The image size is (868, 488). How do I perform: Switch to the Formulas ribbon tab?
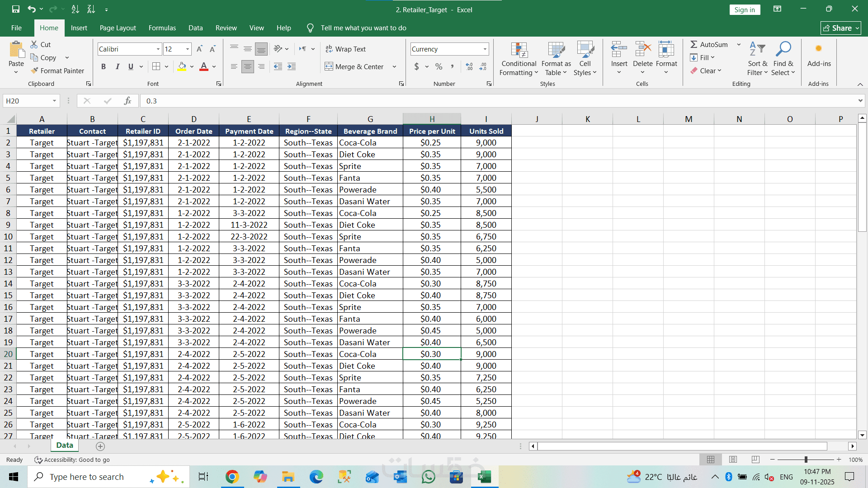pos(162,28)
